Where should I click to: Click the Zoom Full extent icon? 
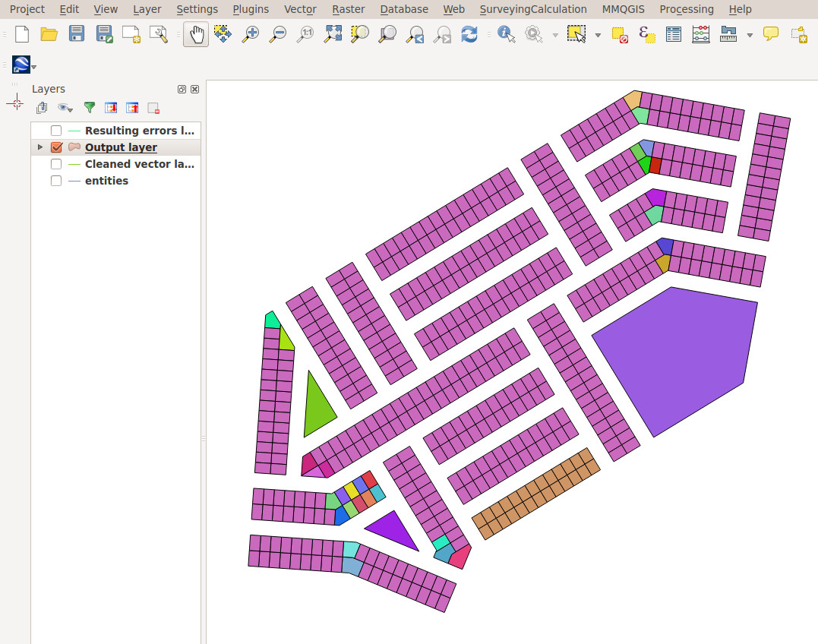pyautogui.click(x=333, y=34)
